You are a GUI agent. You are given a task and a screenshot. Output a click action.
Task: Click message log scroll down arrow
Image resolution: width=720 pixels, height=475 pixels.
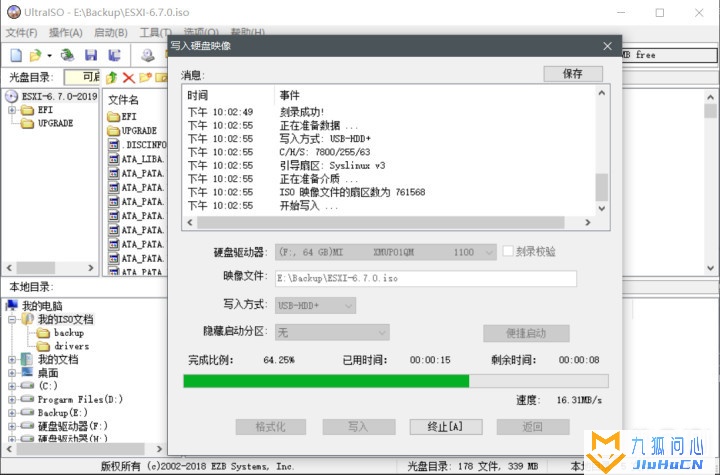(x=602, y=209)
